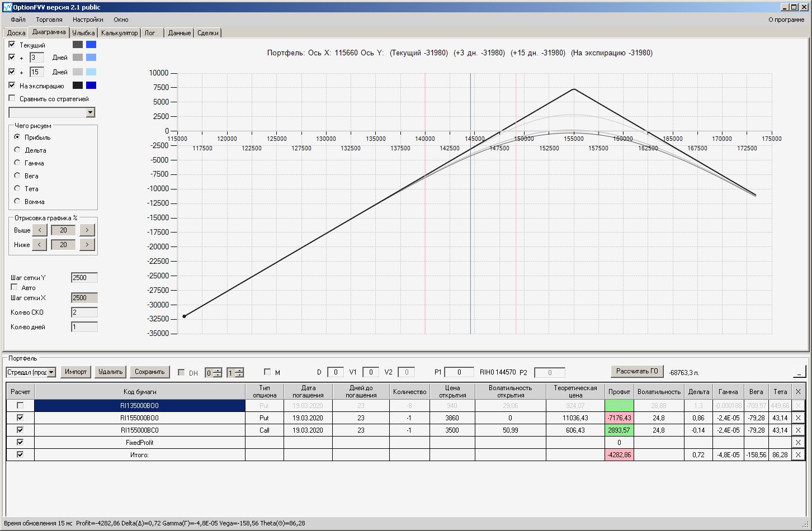
Task: Select the Дельта radio button
Action: pyautogui.click(x=17, y=150)
